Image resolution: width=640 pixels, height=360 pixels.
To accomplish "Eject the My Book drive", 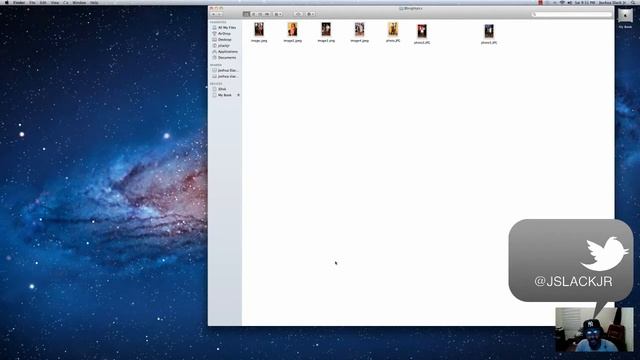I will pos(238,95).
